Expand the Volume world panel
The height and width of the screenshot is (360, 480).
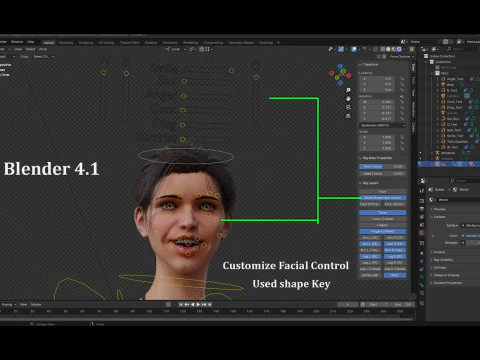tap(439, 252)
